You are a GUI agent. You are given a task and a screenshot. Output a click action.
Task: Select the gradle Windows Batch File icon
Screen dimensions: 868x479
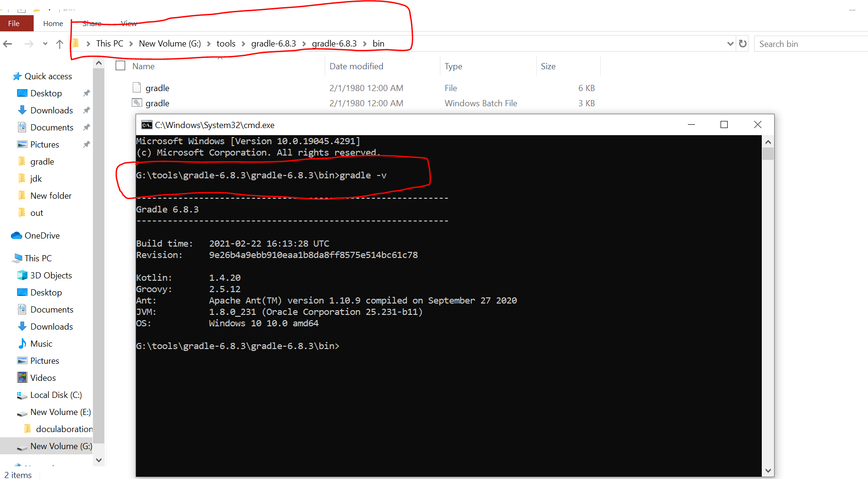(137, 102)
